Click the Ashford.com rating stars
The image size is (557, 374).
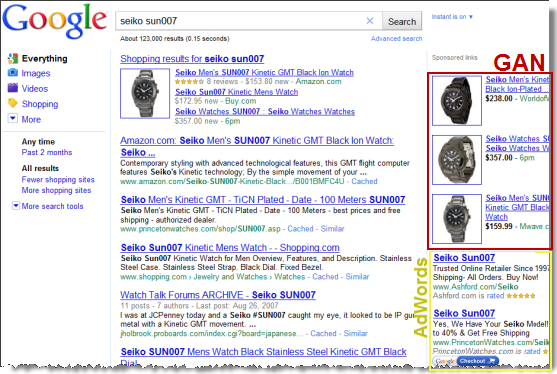[521, 296]
